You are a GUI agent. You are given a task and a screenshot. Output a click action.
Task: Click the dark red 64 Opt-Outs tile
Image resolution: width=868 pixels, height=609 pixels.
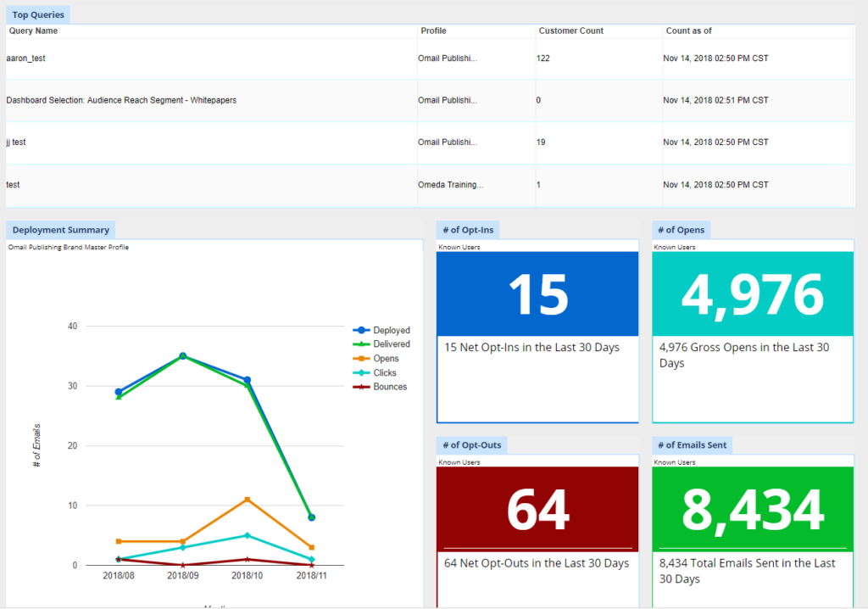click(x=537, y=509)
